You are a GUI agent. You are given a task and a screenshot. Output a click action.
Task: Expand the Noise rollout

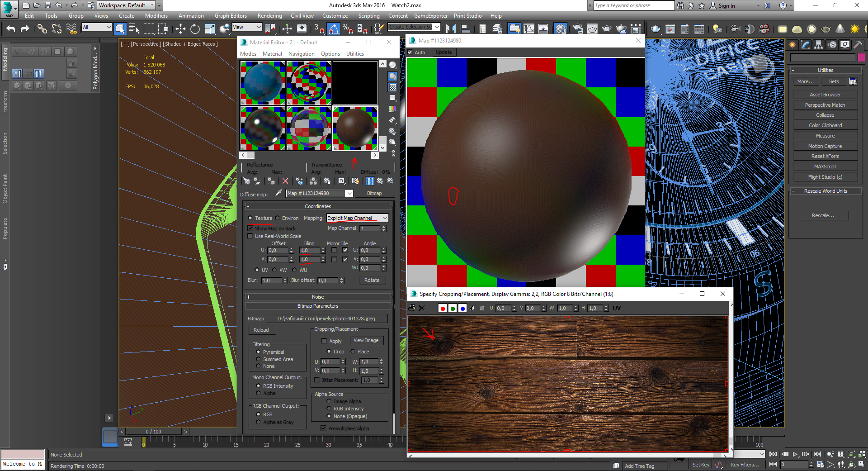(x=318, y=297)
